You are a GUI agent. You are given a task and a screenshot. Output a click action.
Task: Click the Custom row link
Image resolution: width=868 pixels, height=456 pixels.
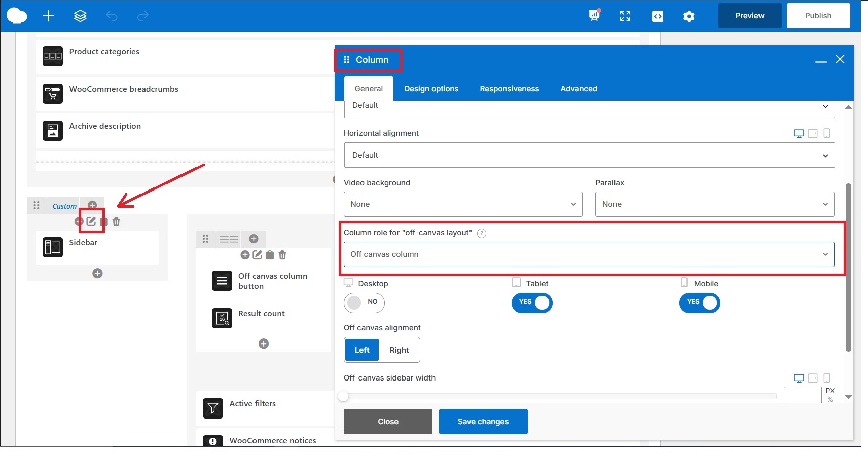64,206
